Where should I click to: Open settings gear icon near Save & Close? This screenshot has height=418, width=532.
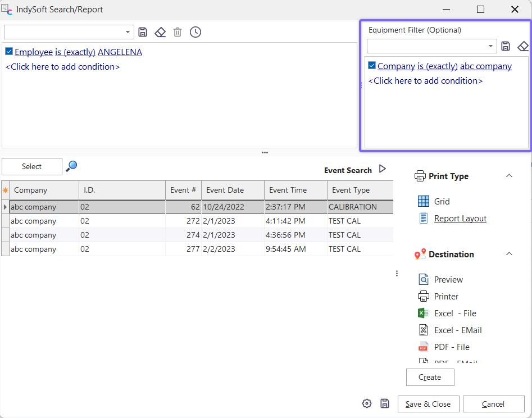367,403
